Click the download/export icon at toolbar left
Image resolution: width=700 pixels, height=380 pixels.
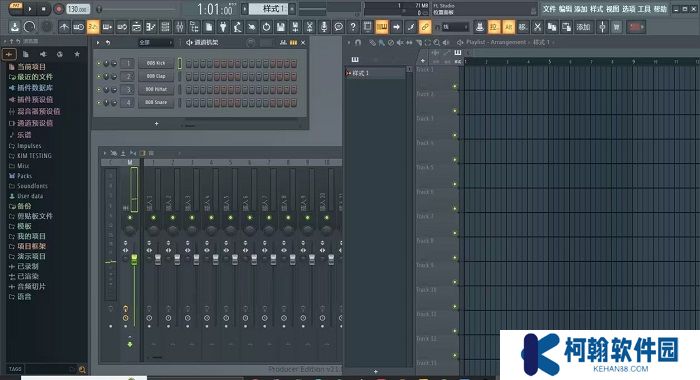pos(15,27)
